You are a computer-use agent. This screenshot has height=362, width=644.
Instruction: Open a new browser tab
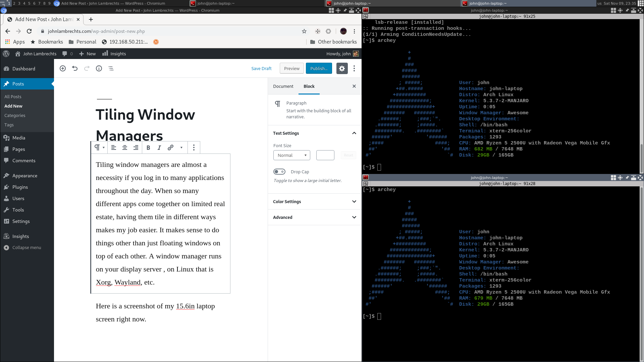[91, 19]
